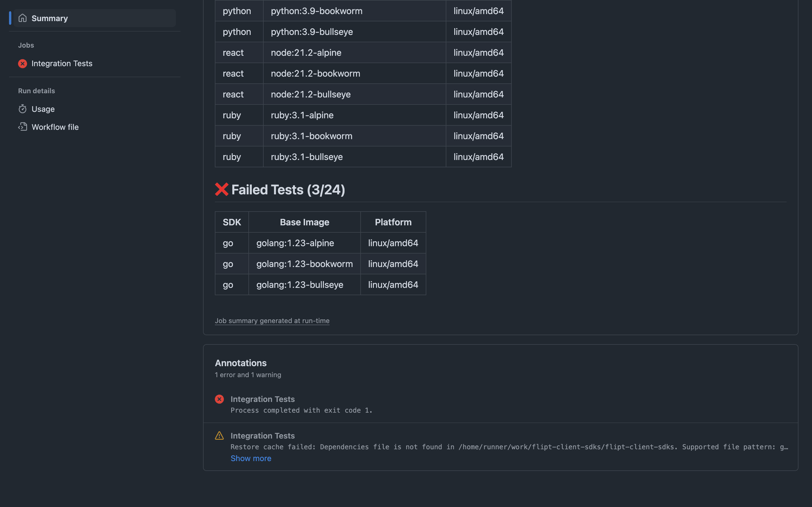
Task: Select the Integration Tests job
Action: pyautogui.click(x=62, y=63)
